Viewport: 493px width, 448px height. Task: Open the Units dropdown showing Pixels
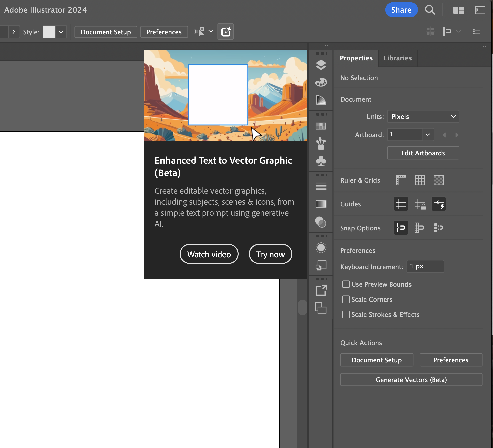(x=423, y=116)
